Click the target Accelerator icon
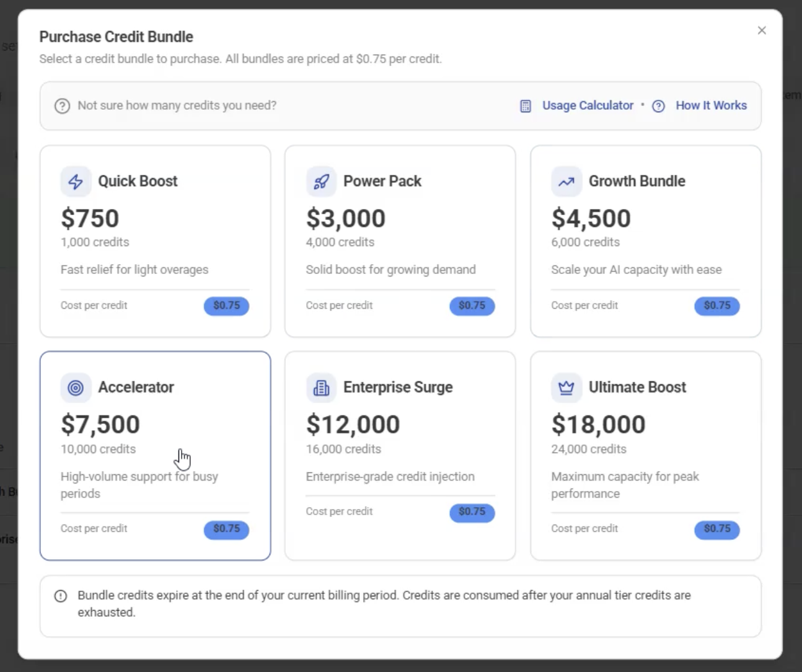 [x=76, y=388]
